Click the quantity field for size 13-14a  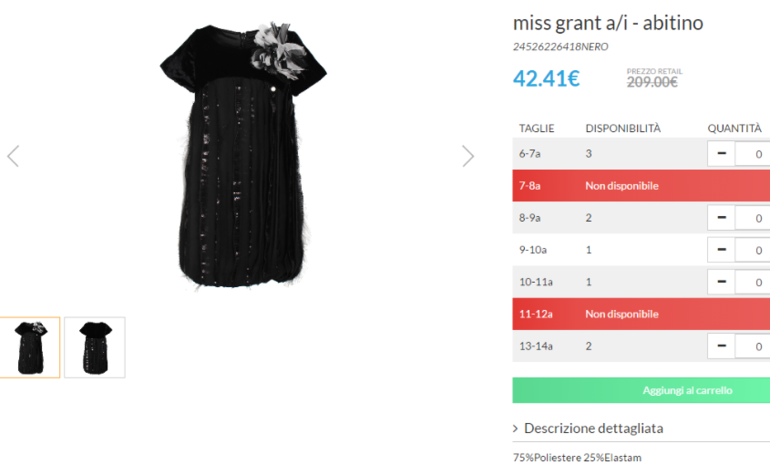point(752,346)
